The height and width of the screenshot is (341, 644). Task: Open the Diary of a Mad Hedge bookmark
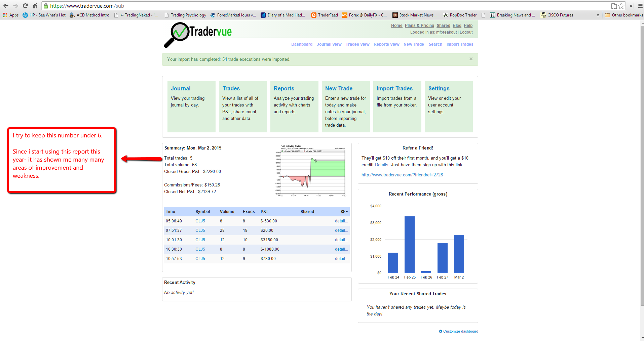pyautogui.click(x=283, y=15)
